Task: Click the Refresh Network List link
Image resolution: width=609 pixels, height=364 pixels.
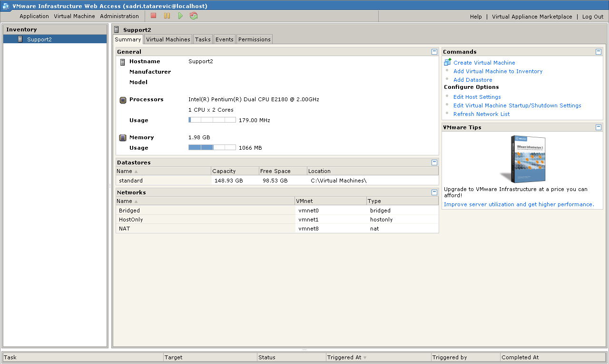Action: click(x=481, y=114)
